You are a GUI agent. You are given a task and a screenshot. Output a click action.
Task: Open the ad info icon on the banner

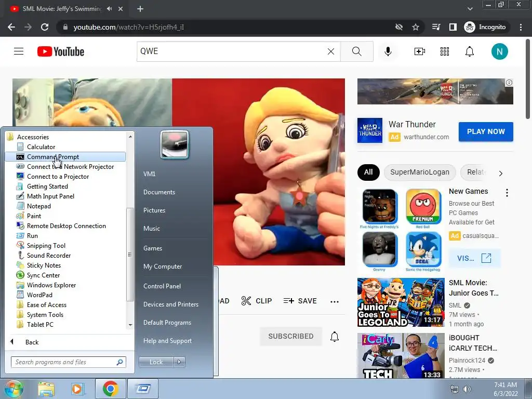[509, 83]
